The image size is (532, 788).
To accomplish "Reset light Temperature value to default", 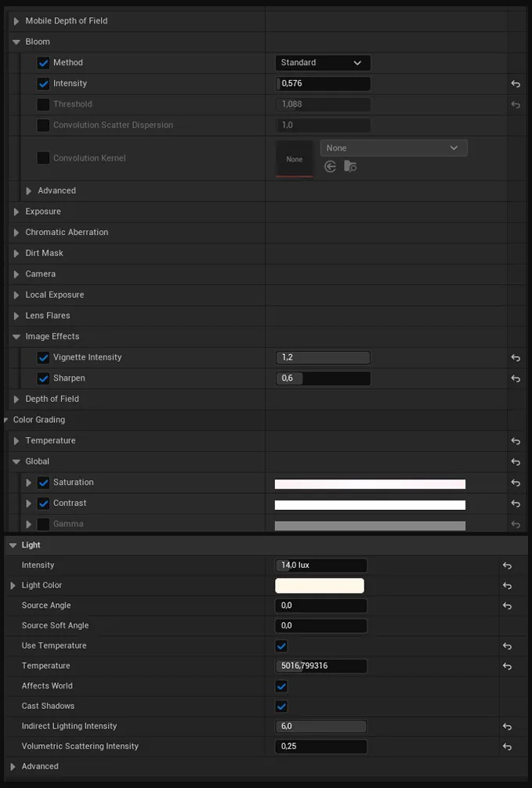I will point(508,667).
